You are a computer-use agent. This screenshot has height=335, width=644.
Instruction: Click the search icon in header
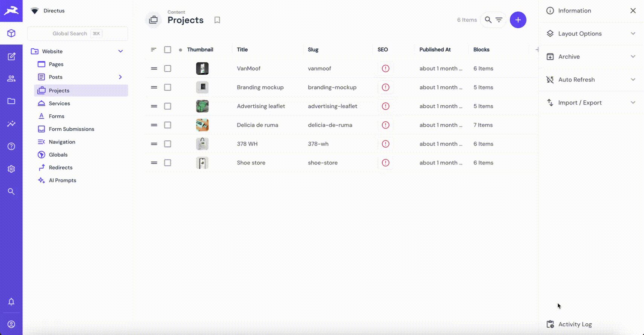pyautogui.click(x=488, y=20)
